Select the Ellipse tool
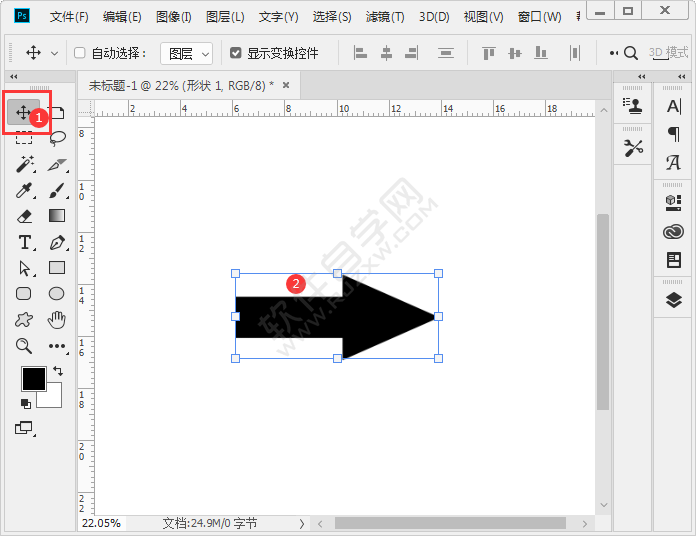Viewport: 696px width, 536px height. [x=56, y=294]
